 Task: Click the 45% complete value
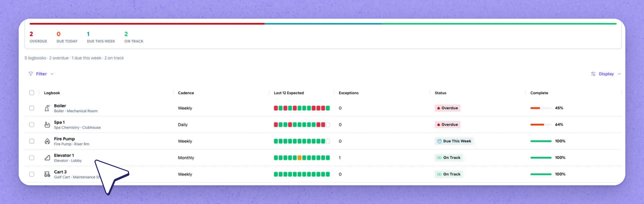559,108
